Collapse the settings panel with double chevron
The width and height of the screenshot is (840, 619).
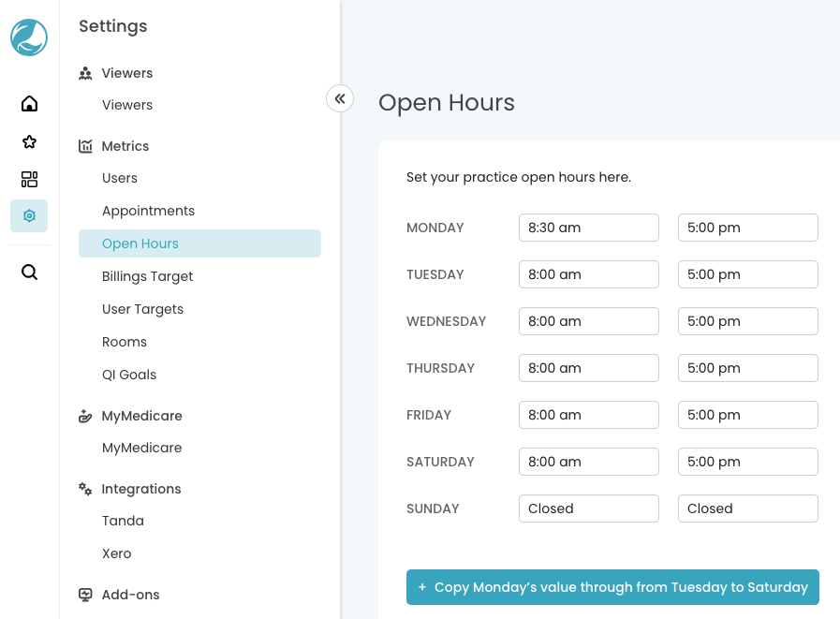(340, 98)
